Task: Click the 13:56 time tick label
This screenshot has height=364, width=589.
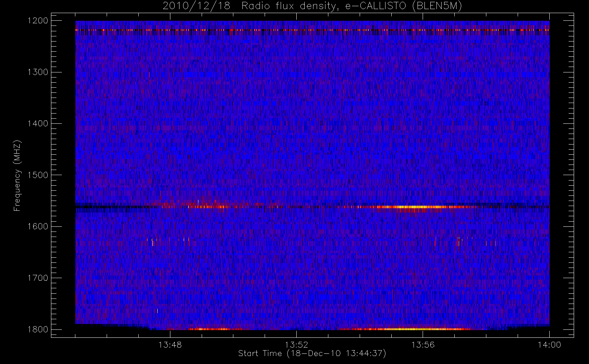Action: 423,345
